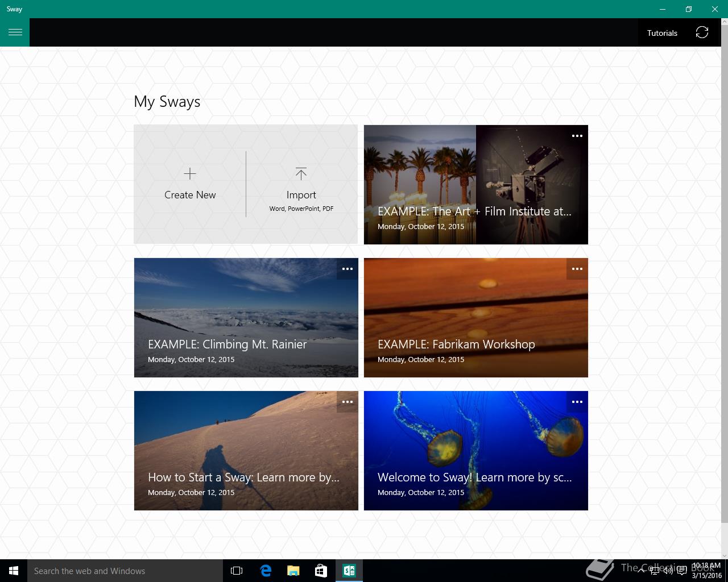Minimize the Sway window
Image resolution: width=728 pixels, height=582 pixels.
pos(663,9)
